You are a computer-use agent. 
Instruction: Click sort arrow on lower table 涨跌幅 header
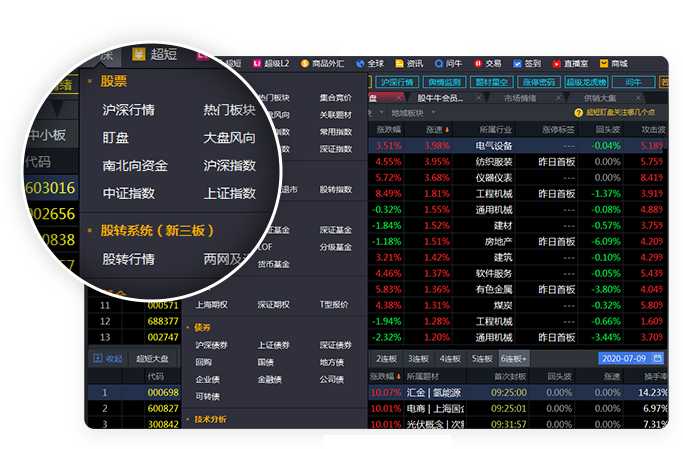[399, 377]
